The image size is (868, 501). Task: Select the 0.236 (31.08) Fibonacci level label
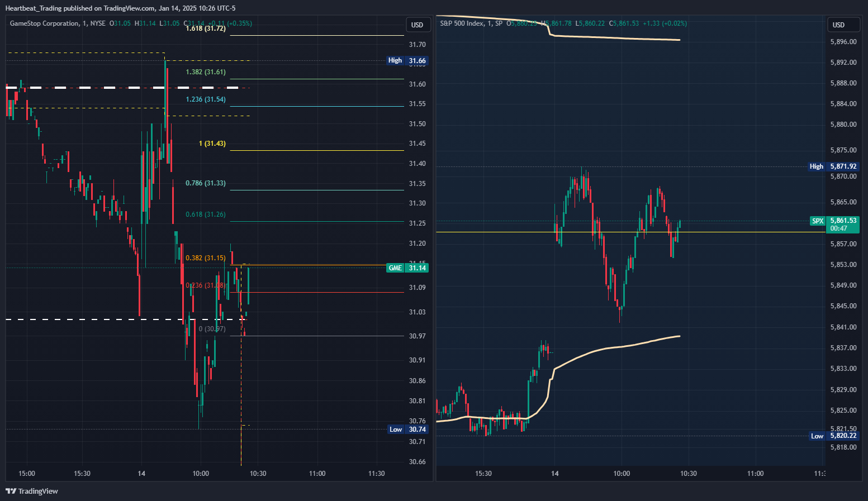tap(206, 285)
